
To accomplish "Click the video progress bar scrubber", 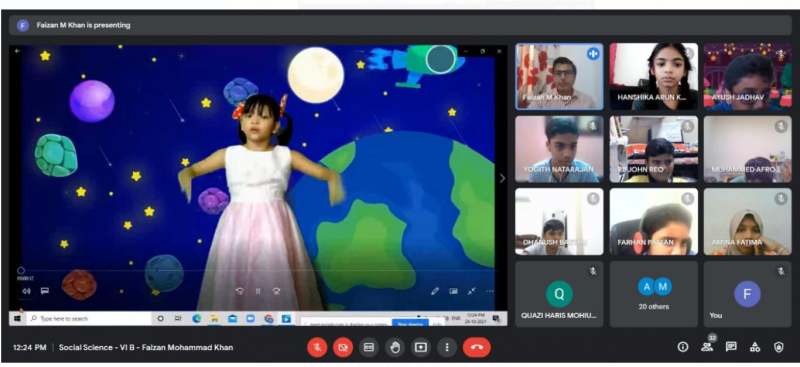I will 21,271.
